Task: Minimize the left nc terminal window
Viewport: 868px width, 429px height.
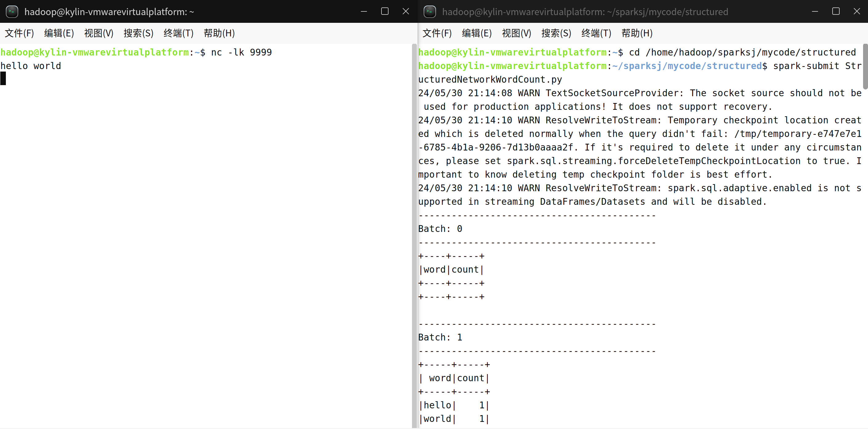Action: click(x=364, y=11)
